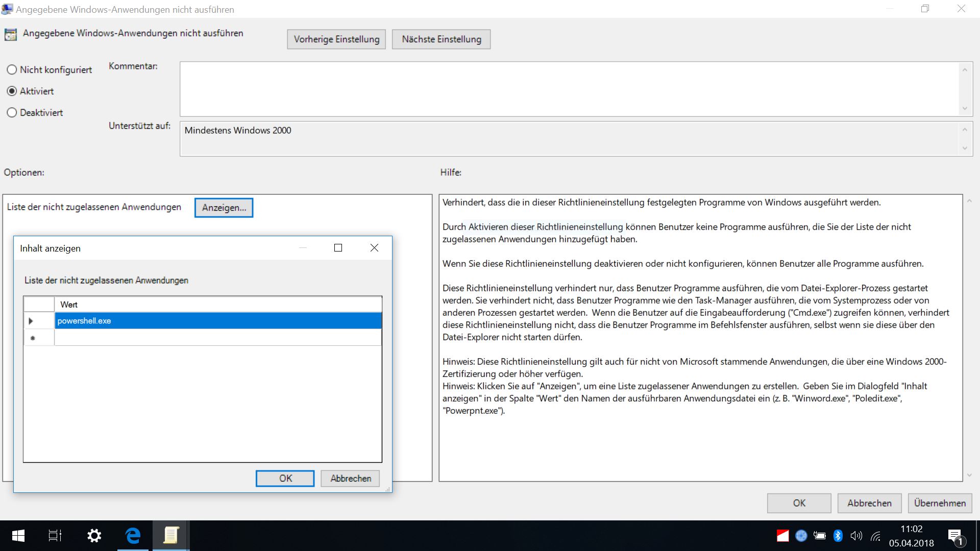This screenshot has width=980, height=551.
Task: Click row selector arrow beside powershell.exe
Action: tap(32, 321)
